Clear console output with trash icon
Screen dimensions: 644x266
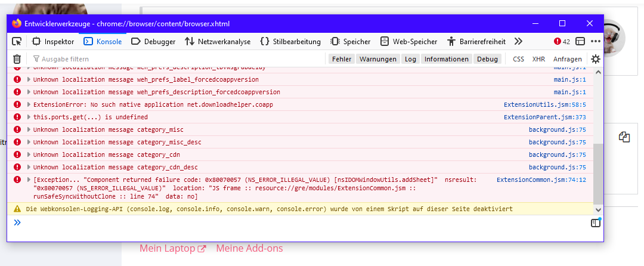(x=17, y=59)
